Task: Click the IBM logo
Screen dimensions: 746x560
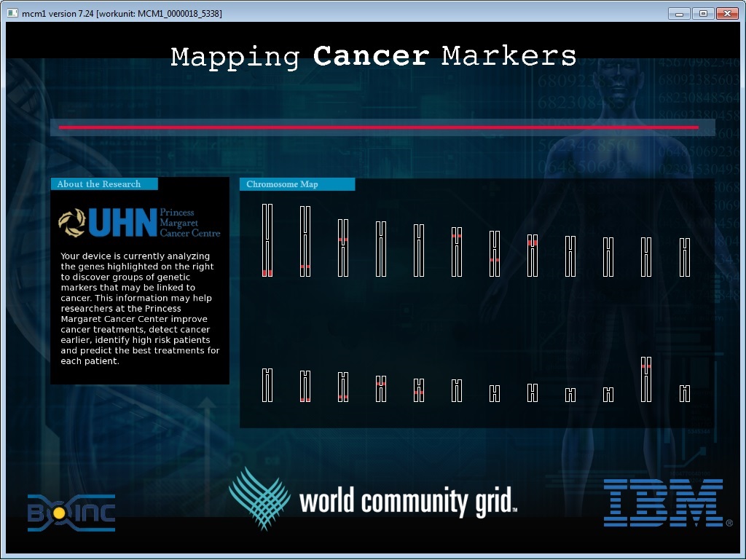Action: coord(667,502)
